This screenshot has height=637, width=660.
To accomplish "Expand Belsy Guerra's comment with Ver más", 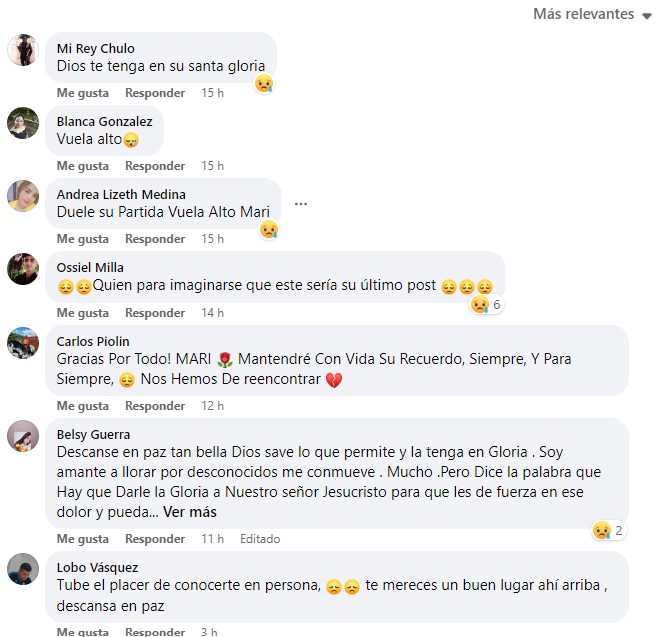I will [190, 512].
